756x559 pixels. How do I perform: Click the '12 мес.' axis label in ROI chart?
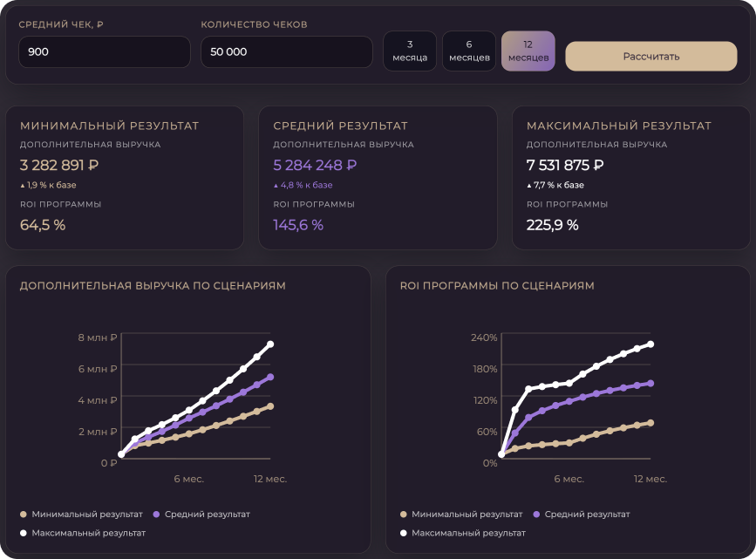(x=650, y=479)
